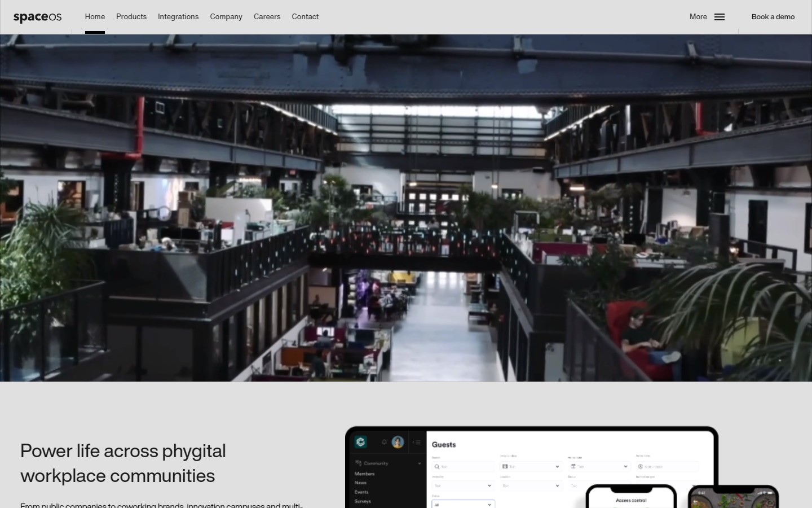Open the hamburger menu next to More
This screenshot has width=812, height=508.
point(718,17)
